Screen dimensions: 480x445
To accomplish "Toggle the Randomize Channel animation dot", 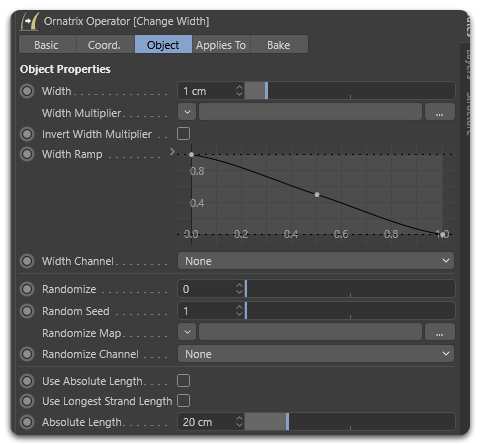I will click(x=27, y=354).
